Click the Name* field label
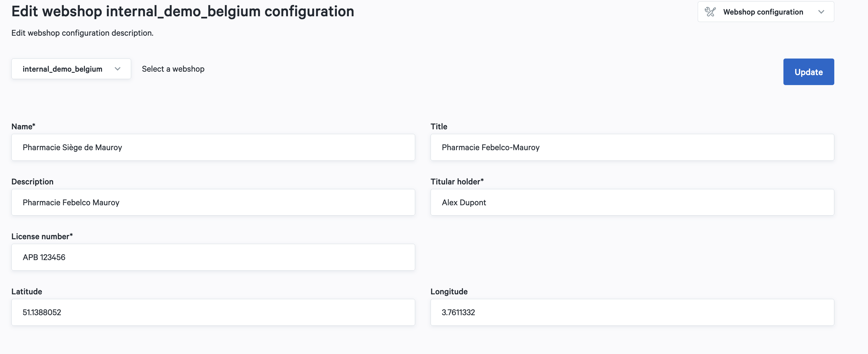 [23, 127]
